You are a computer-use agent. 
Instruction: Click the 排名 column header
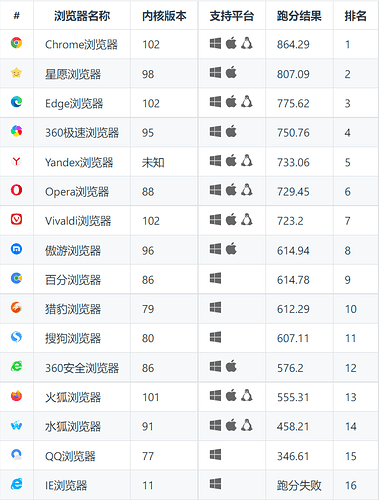pos(356,16)
